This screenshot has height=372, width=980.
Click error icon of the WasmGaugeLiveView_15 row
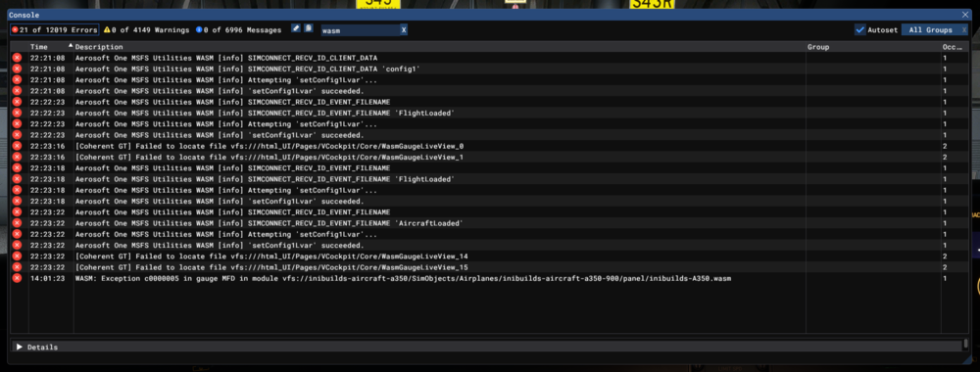[x=17, y=267]
